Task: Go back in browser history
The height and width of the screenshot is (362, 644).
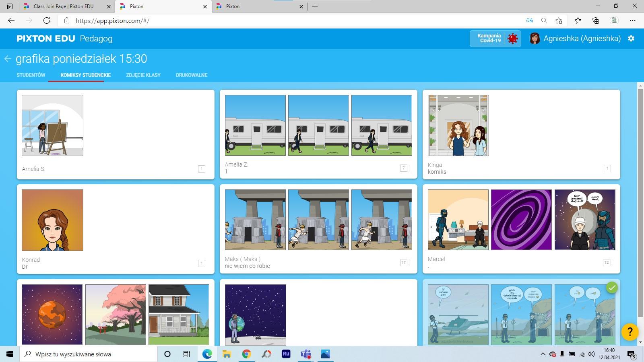Action: point(11,21)
